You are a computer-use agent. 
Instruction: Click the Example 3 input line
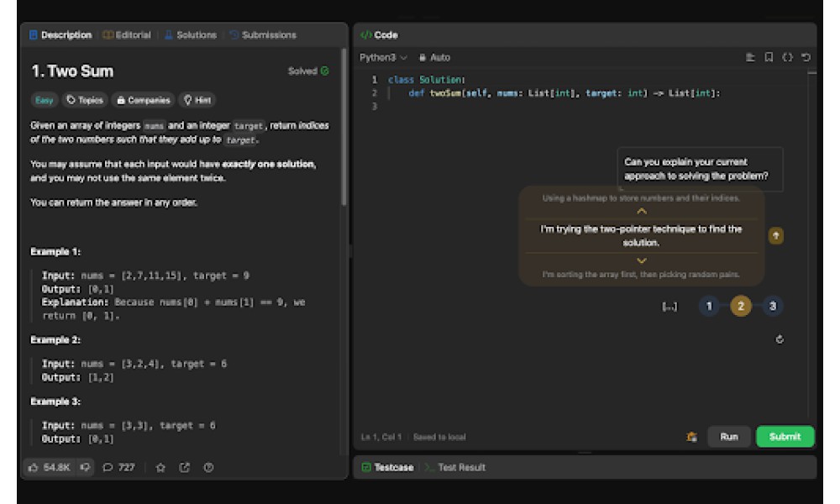[129, 425]
